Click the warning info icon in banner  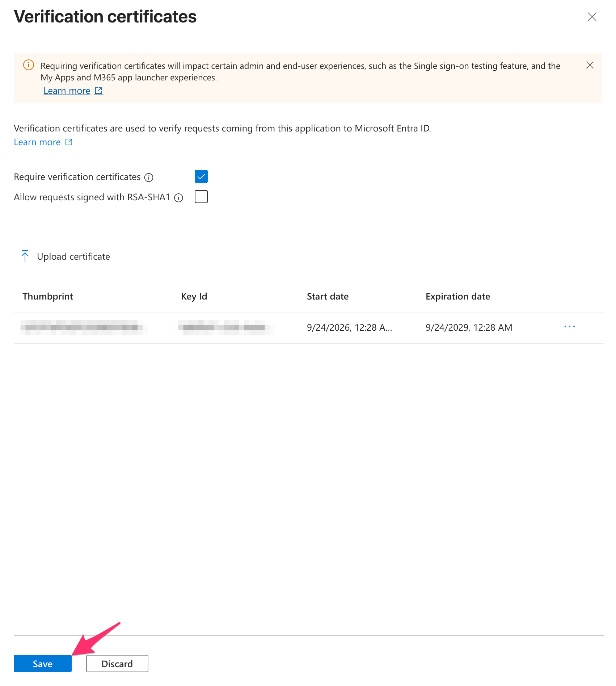click(29, 65)
